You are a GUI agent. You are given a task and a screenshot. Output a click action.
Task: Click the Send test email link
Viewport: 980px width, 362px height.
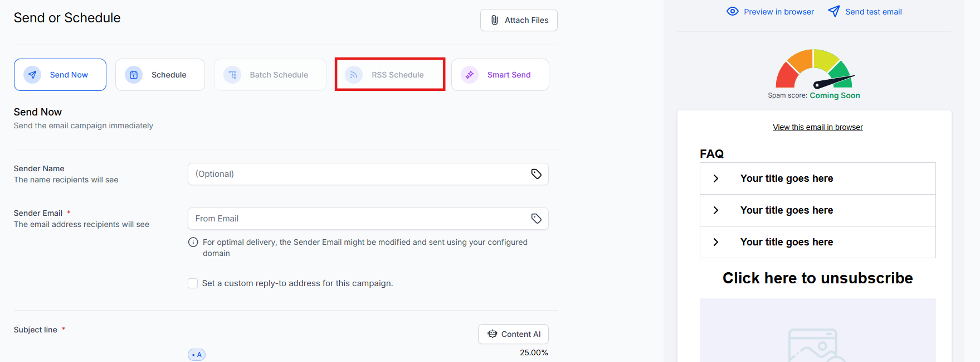point(873,12)
